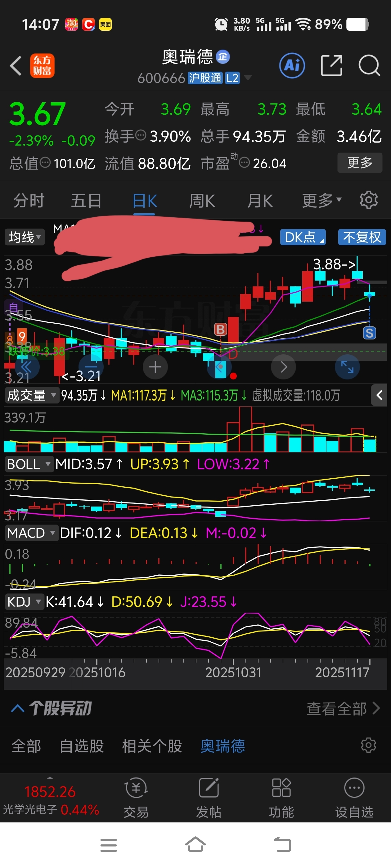
Task: Open 查看全部 link
Action: tap(343, 708)
